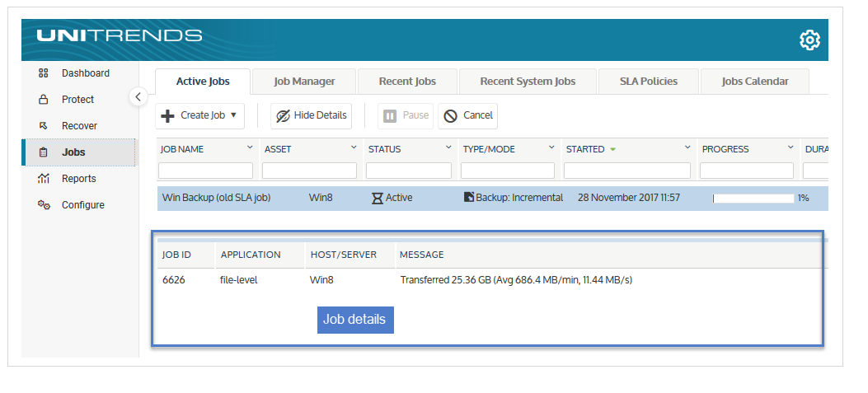This screenshot has height=393, width=868.
Task: Click the Reports chart icon
Action: coord(43,178)
